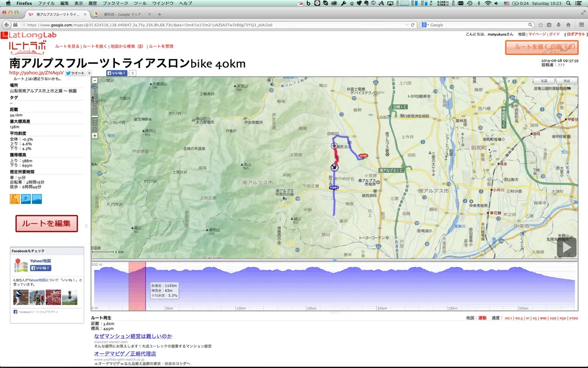Open the Firefox hamburger menu

[580, 25]
